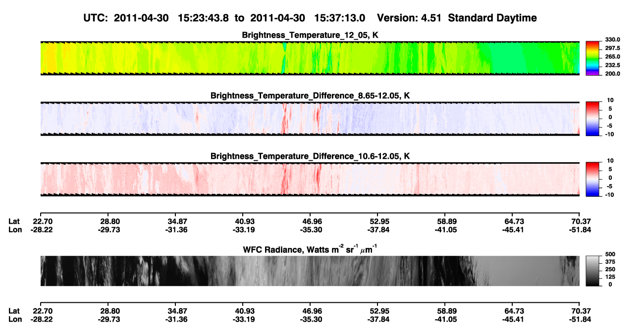Click the '125' grayscale colorbar label

(611, 277)
